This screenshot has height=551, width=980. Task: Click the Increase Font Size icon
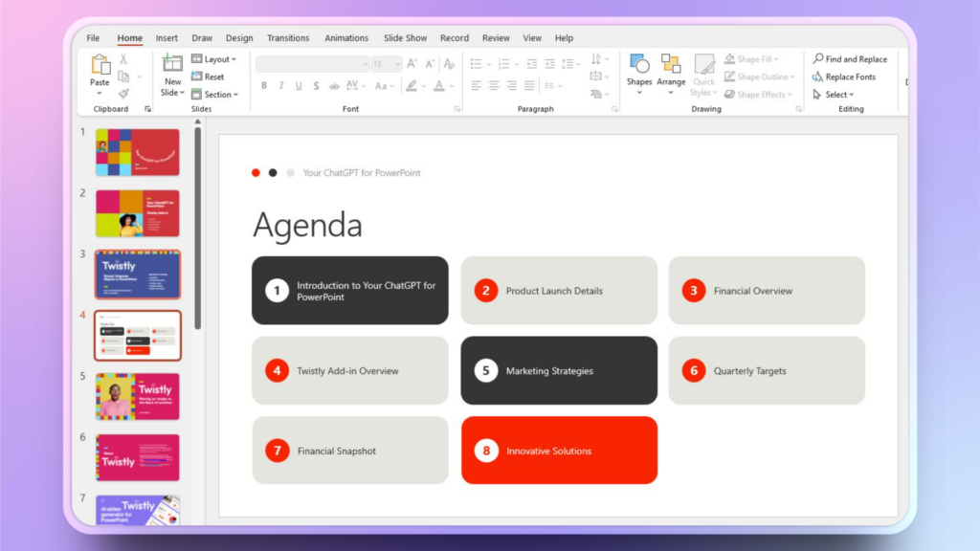(x=412, y=64)
